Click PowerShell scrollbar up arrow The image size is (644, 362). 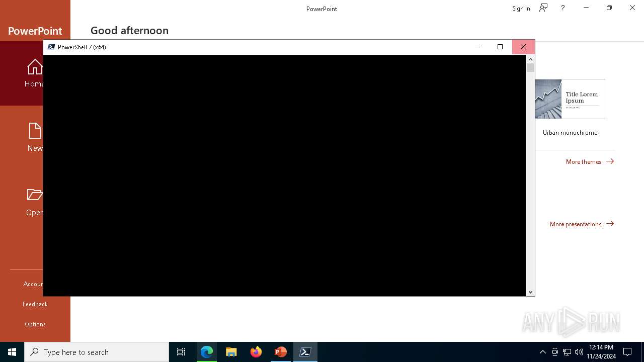tap(530, 59)
